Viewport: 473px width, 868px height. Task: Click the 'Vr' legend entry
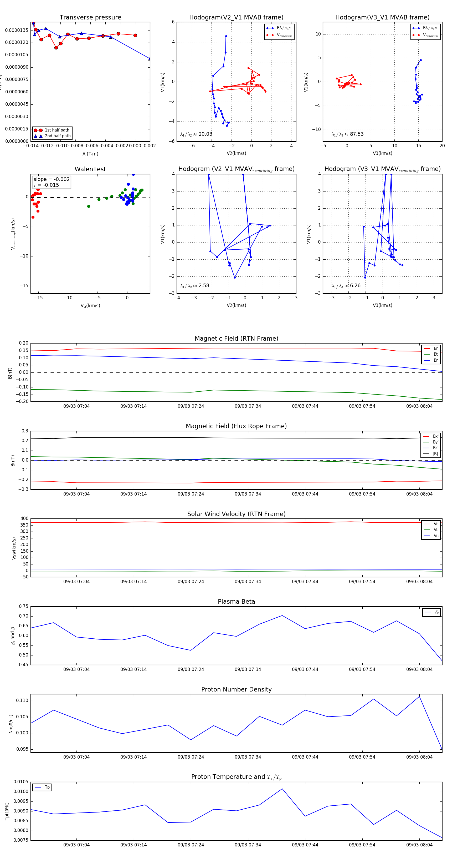point(431,524)
